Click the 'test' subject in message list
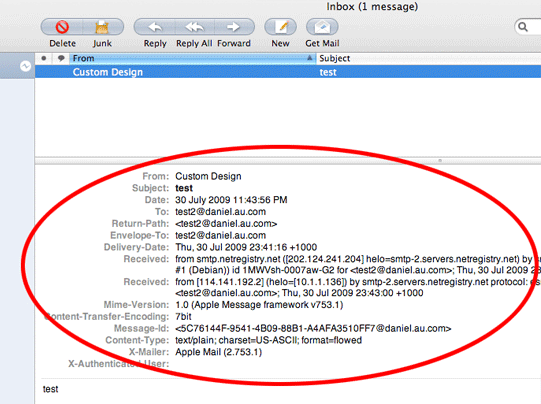This screenshot has width=541, height=404. tap(328, 72)
